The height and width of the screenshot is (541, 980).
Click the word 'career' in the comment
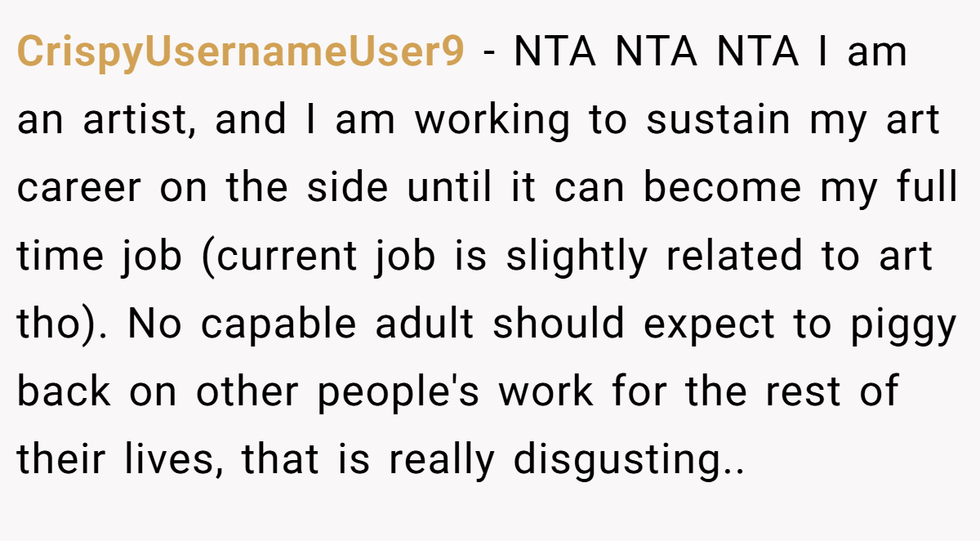tap(80, 189)
